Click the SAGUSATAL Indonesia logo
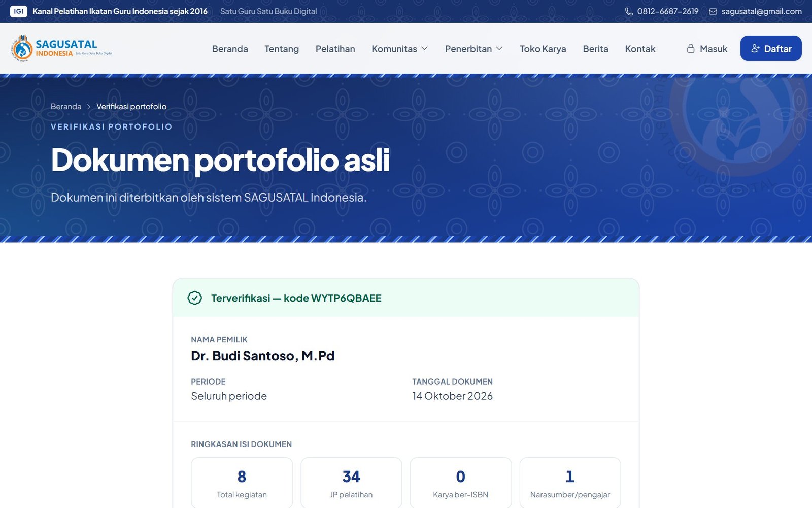 coord(61,48)
